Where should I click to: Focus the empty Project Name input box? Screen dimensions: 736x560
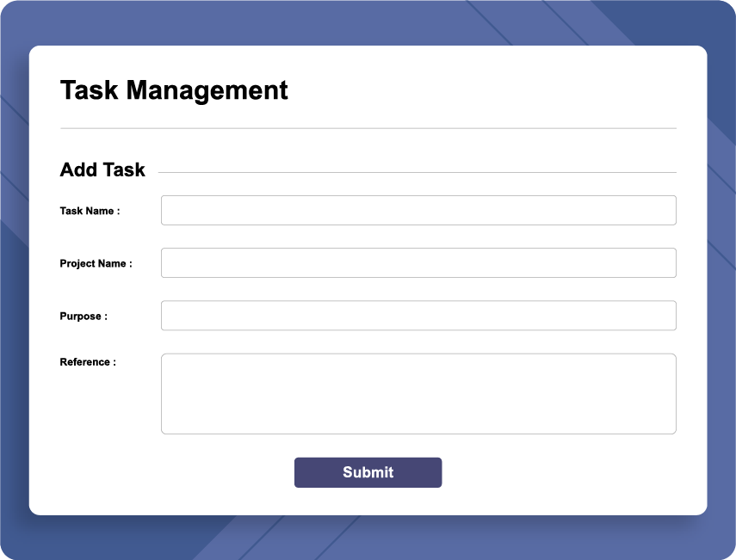418,262
